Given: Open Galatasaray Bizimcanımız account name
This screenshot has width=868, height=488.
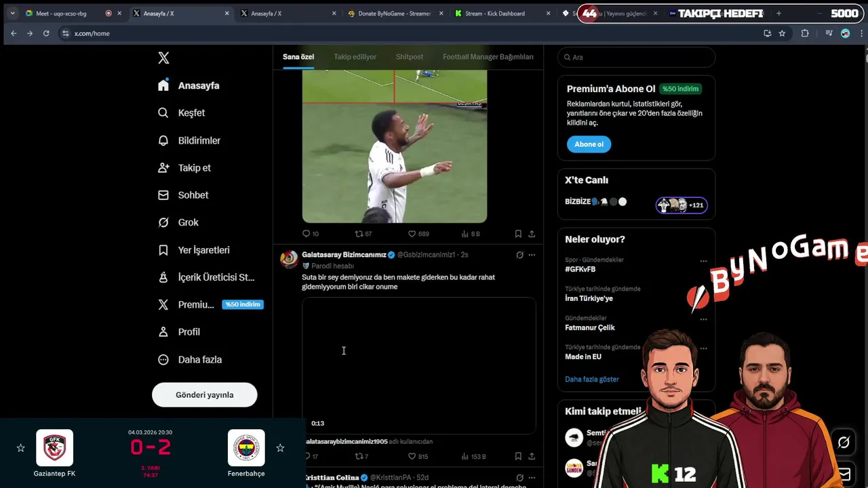Looking at the screenshot, I should 344,255.
